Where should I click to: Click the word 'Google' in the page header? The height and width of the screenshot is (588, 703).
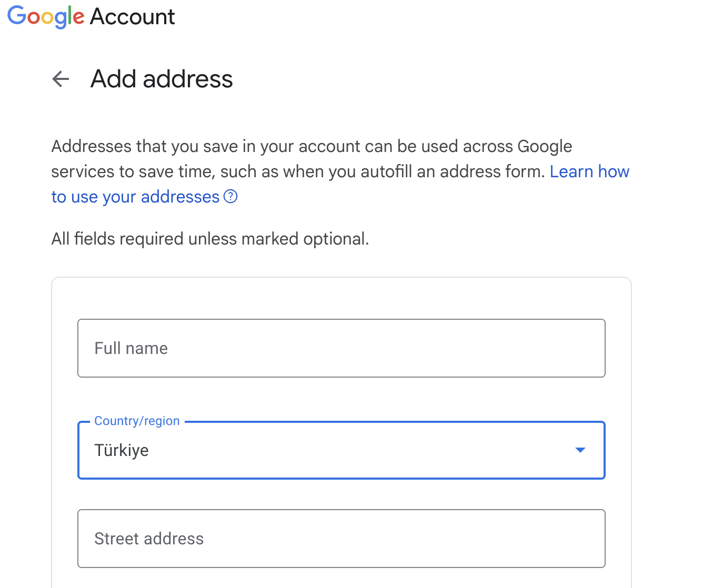click(46, 17)
